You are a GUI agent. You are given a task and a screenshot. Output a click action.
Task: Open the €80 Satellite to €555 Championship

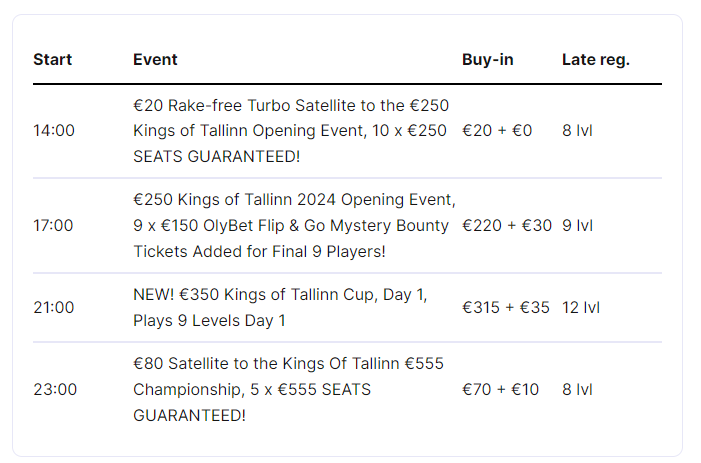tap(288, 390)
